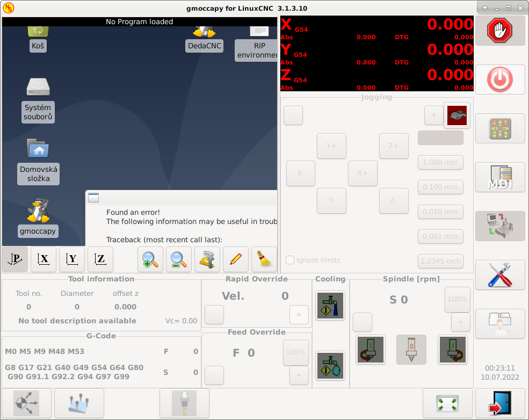Enable the Ignore limits checkbox
This screenshot has height=420, width=529.
pyautogui.click(x=290, y=260)
